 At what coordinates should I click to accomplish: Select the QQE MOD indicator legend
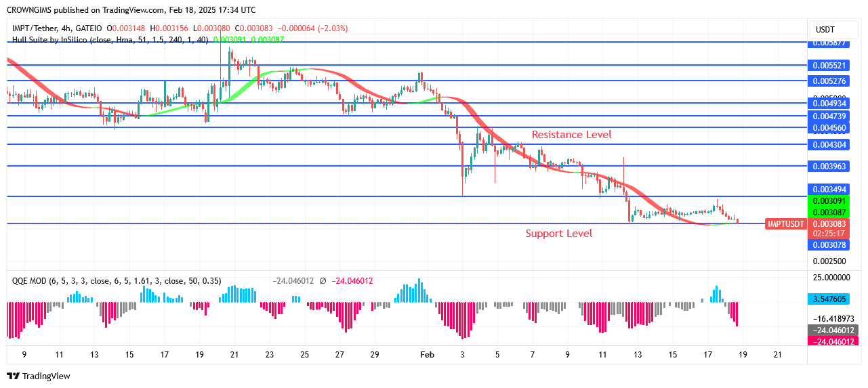pyautogui.click(x=116, y=280)
